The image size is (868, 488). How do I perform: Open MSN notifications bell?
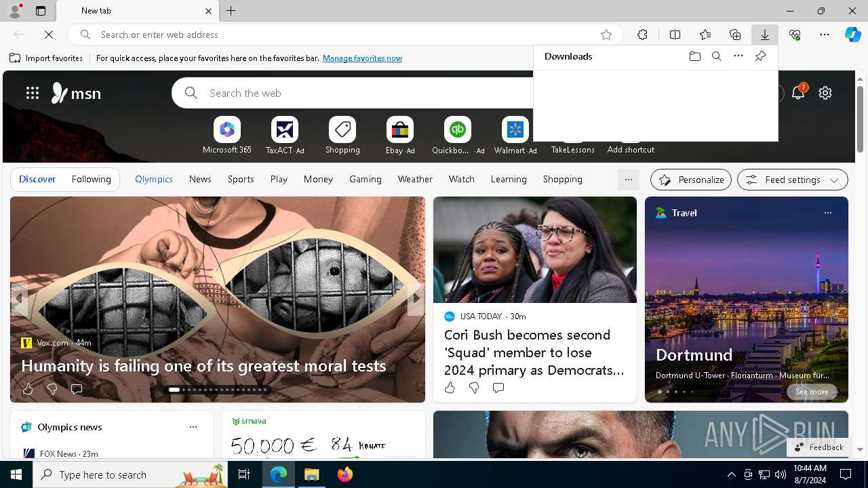(x=798, y=93)
